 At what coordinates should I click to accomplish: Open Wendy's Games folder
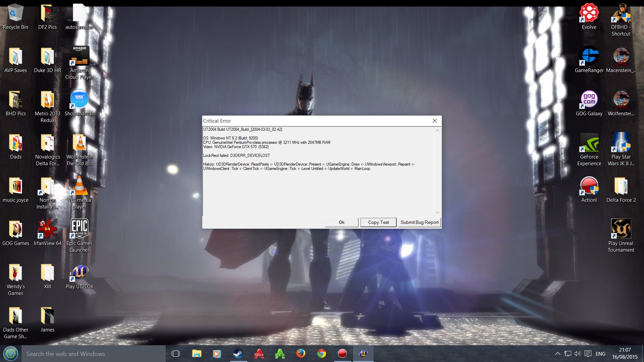15,280
